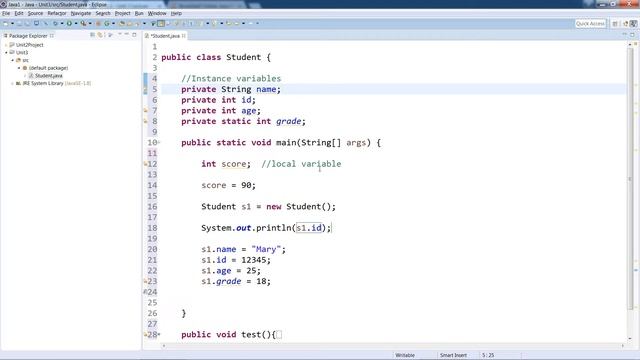Viewport: 640px width, 360px height.
Task: Open the Source menu
Action: click(35, 13)
